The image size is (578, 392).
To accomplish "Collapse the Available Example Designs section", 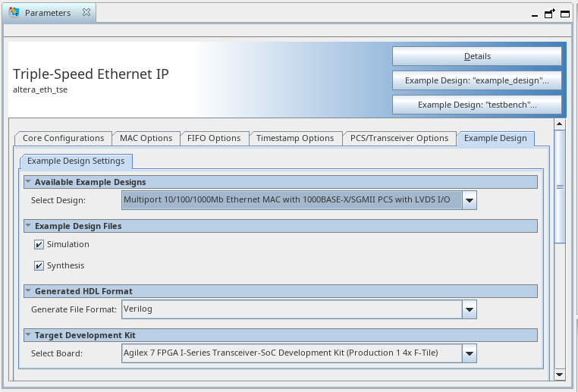I will [28, 182].
